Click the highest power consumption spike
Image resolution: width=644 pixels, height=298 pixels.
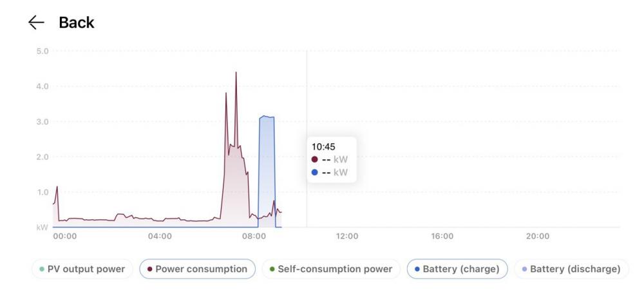pos(236,74)
